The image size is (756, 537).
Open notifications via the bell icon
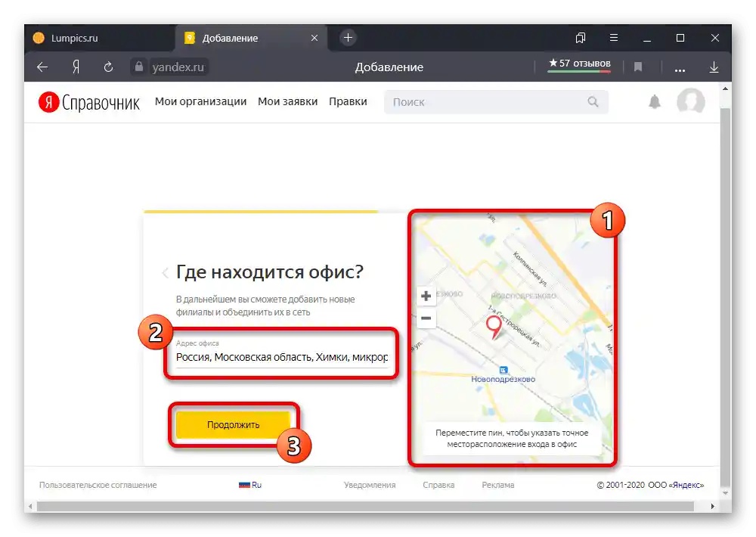656,101
